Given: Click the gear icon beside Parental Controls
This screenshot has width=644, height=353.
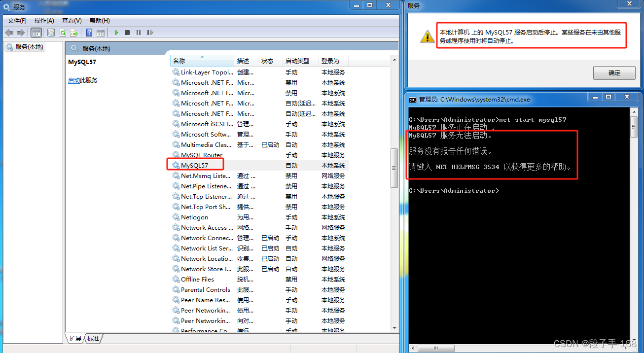Looking at the screenshot, I should click(176, 290).
